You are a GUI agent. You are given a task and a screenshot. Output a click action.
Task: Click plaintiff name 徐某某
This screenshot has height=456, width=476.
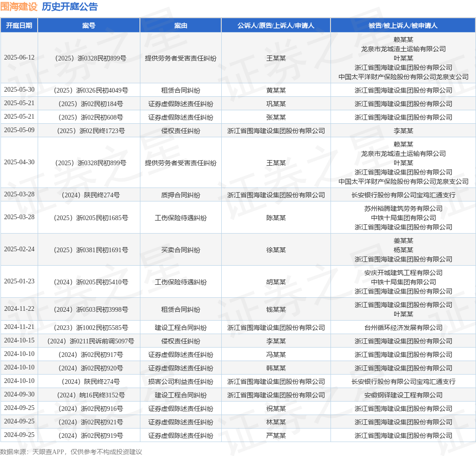276,250
